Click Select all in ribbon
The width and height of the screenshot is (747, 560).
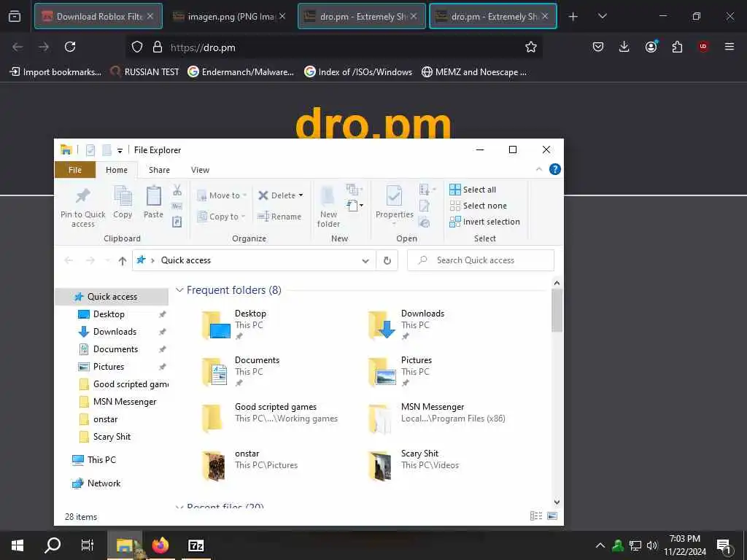(473, 190)
